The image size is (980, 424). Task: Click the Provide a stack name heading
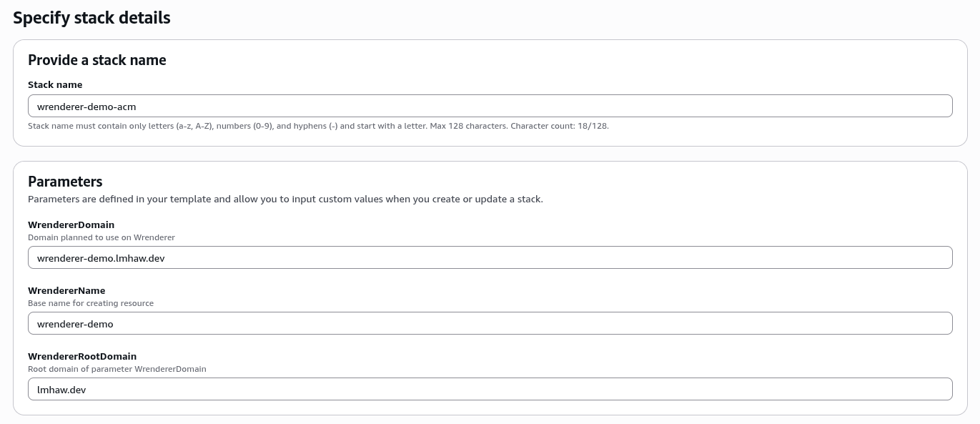pos(96,60)
